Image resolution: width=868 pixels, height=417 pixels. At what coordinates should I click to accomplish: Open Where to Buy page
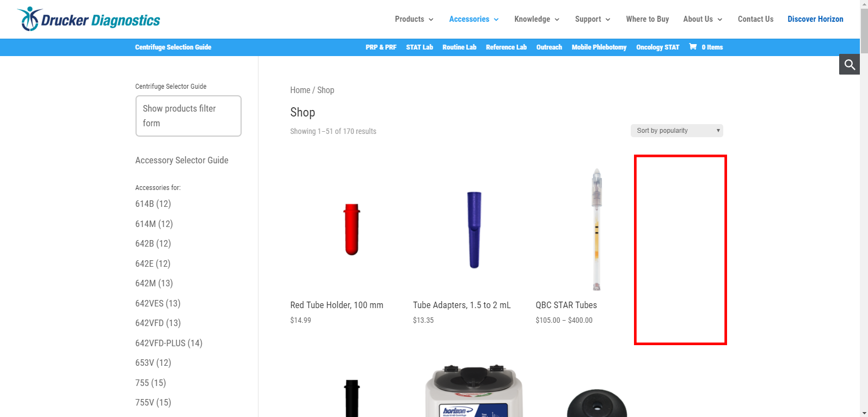coord(648,19)
